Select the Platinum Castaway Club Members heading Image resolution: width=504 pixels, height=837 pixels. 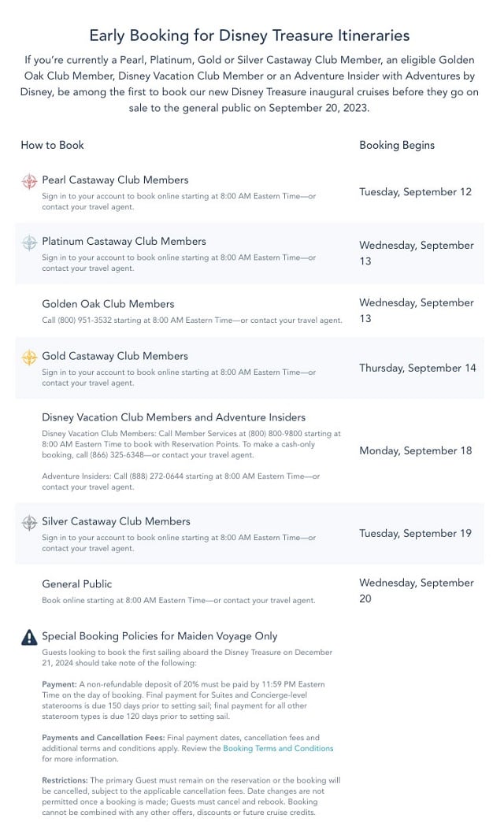pos(124,241)
